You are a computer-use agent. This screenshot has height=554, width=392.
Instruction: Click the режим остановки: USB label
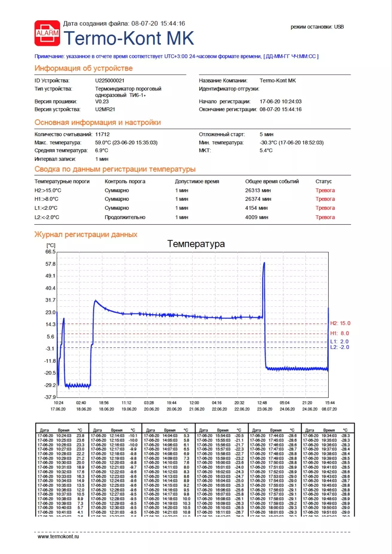317,27
